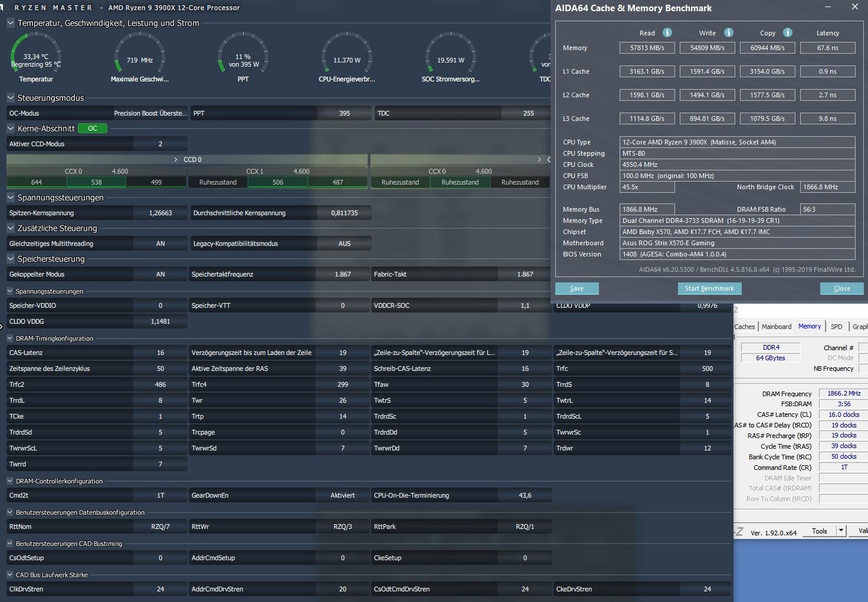Click Gleichzeitiges Multithreading value AN
Viewport: 868px width, 602px height.
click(x=161, y=244)
